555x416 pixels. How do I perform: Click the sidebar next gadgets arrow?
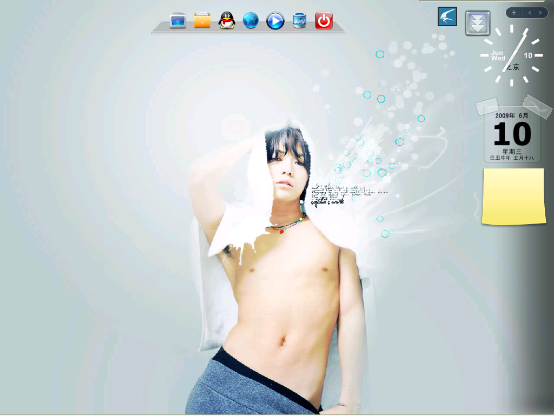click(x=540, y=13)
